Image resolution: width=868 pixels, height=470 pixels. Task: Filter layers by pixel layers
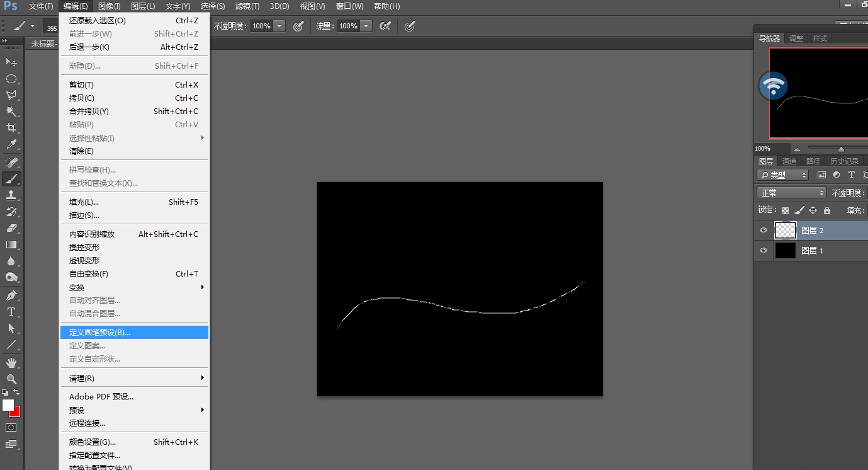coord(821,175)
